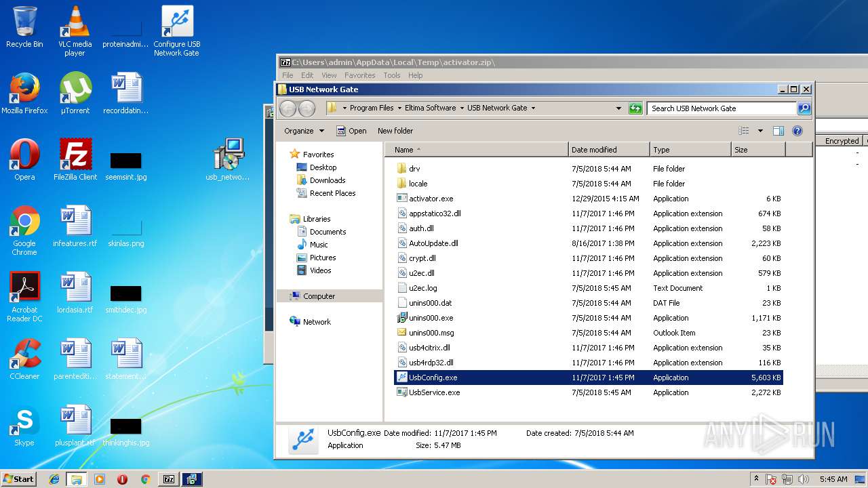Open File menu in 7-Zip window
The height and width of the screenshot is (488, 868).
click(288, 75)
